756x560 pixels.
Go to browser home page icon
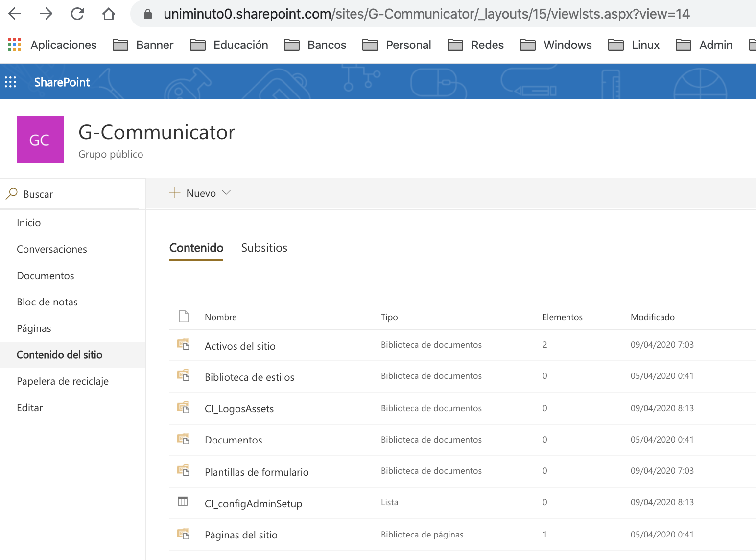click(109, 14)
